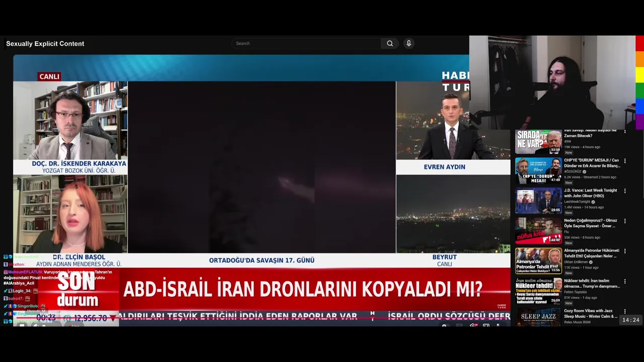Click '35K views · 8 hours ago' text
This screenshot has width=644, height=362.
click(582, 237)
